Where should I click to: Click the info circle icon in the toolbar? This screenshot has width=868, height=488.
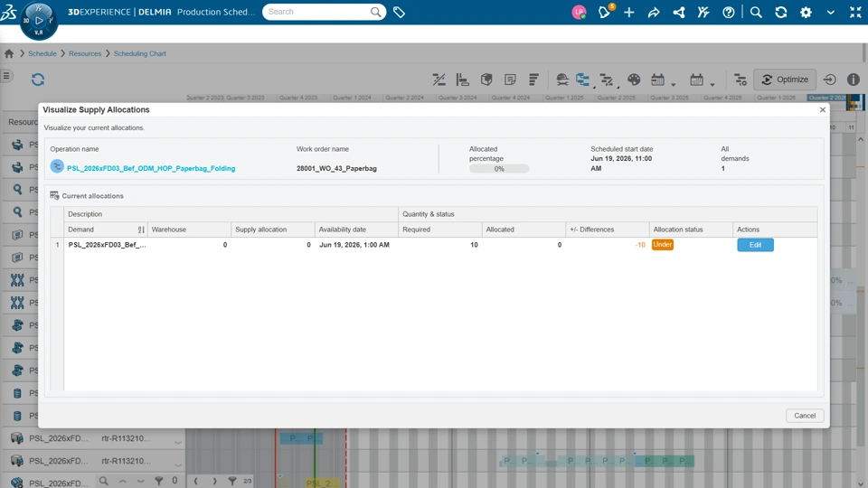(853, 80)
